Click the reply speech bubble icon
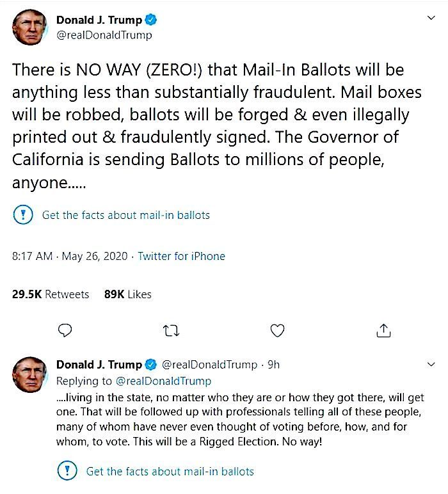This screenshot has height=494, width=448. [65, 330]
